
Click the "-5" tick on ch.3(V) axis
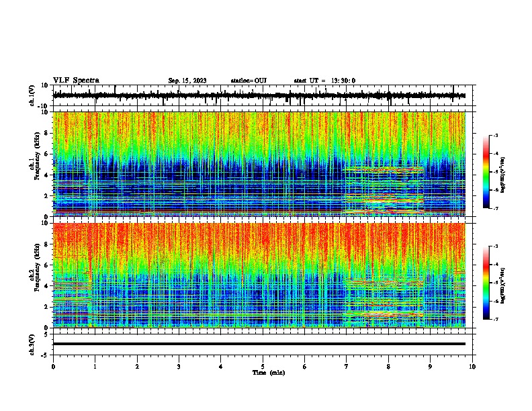click(x=46, y=355)
